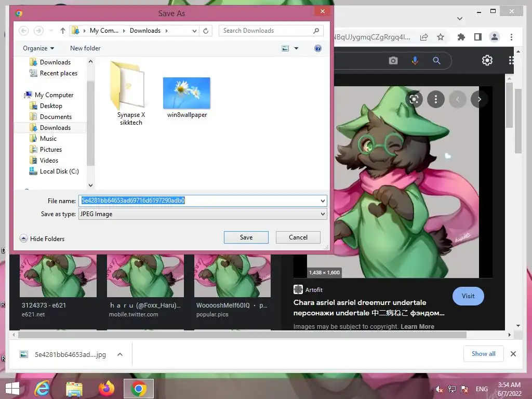Expand Chrome tab search chevron
Image resolution: width=532 pixels, height=399 pixels.
coord(460,18)
